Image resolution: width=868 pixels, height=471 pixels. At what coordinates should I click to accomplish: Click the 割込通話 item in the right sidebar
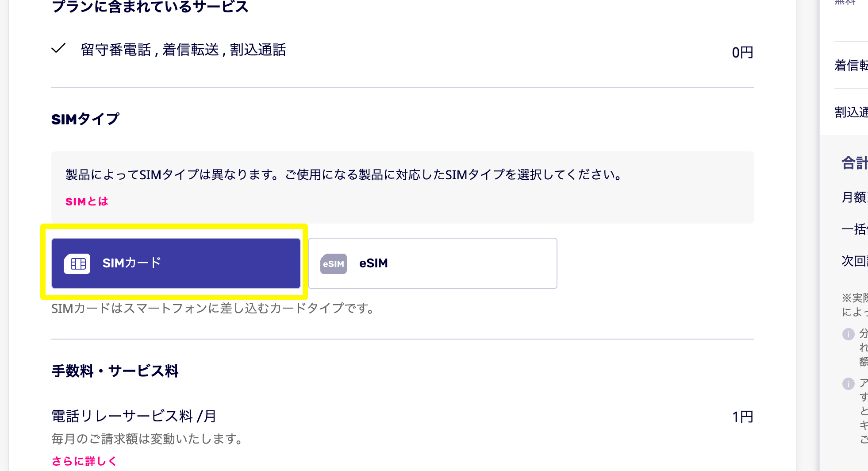pyautogui.click(x=851, y=112)
